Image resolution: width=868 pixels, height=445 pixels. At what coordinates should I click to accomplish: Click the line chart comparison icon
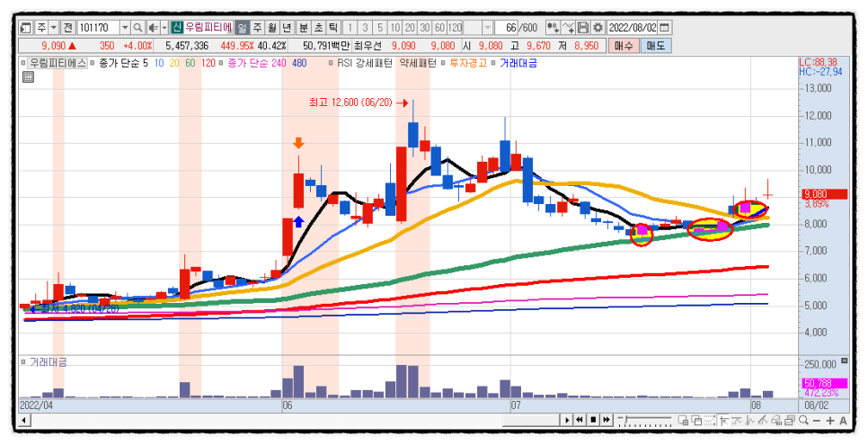click(x=736, y=421)
